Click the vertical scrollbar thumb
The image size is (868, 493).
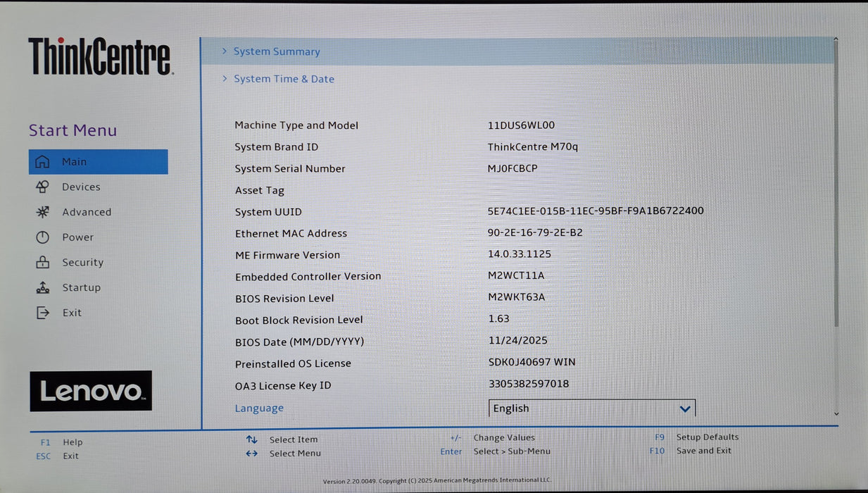836,185
